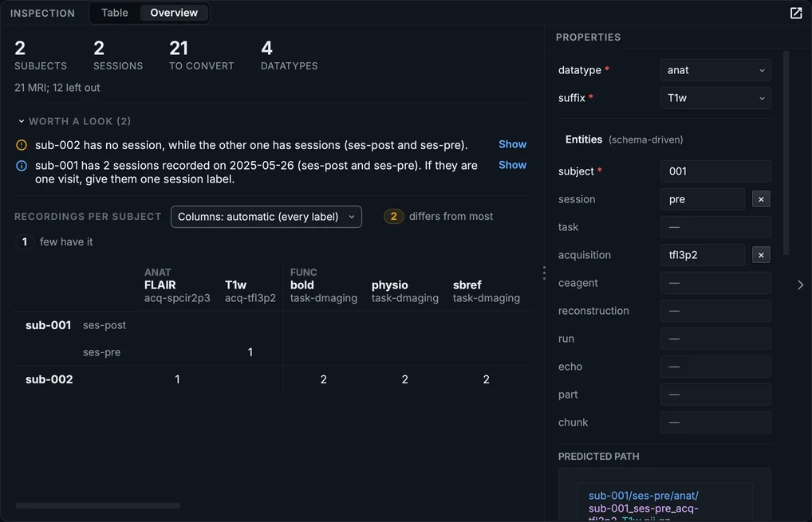Click the empty chunk field
812x522 pixels.
tap(715, 422)
